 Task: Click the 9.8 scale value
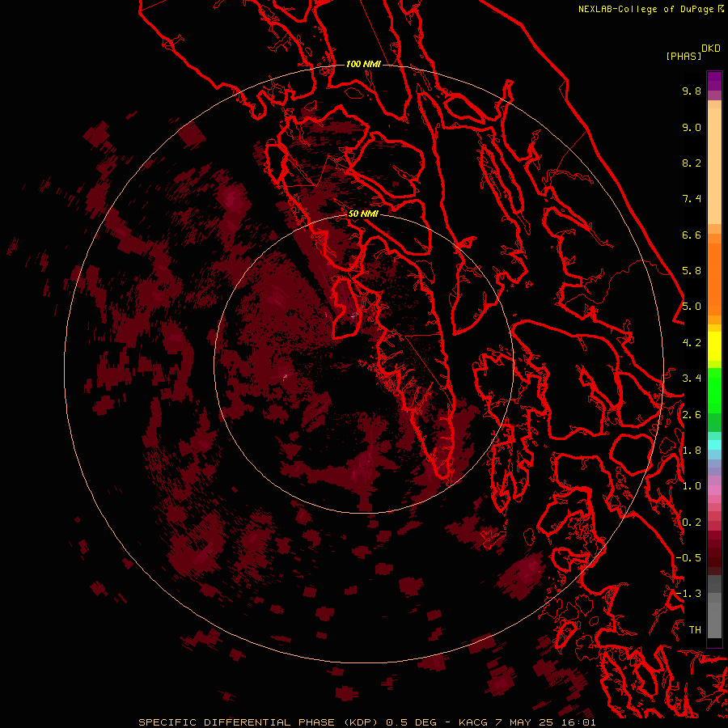coord(692,91)
